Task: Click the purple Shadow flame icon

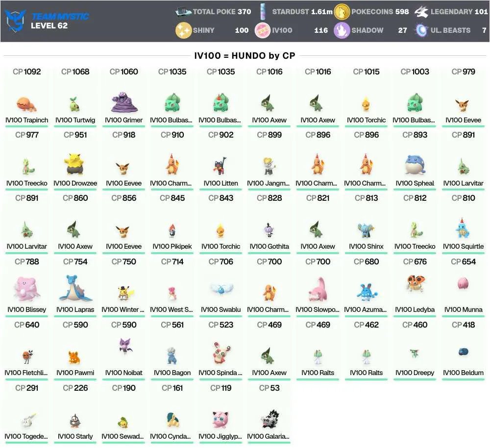Action: (x=342, y=30)
